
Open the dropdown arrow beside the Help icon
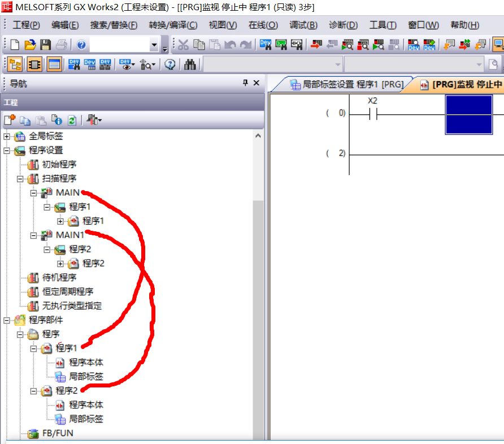pos(154,45)
